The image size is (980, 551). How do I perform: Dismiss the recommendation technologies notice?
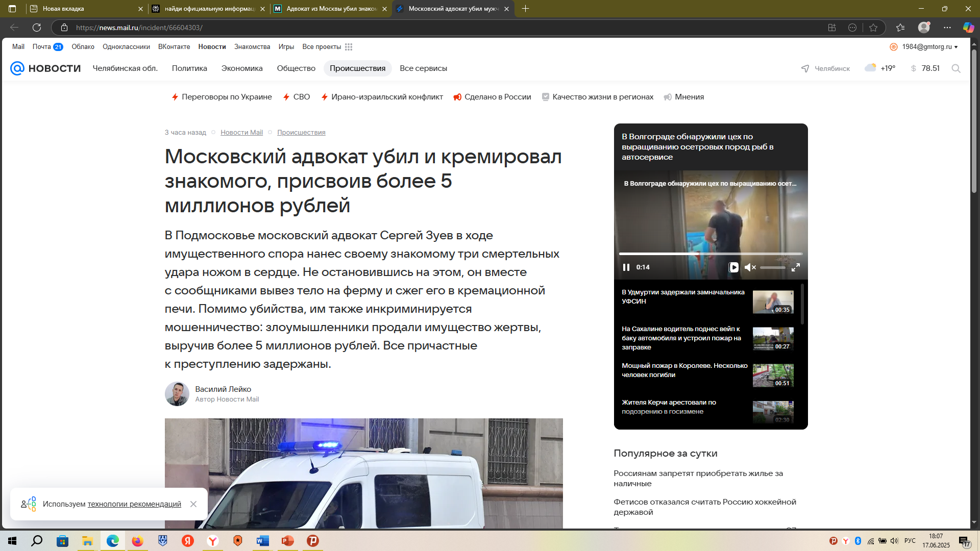pos(193,504)
